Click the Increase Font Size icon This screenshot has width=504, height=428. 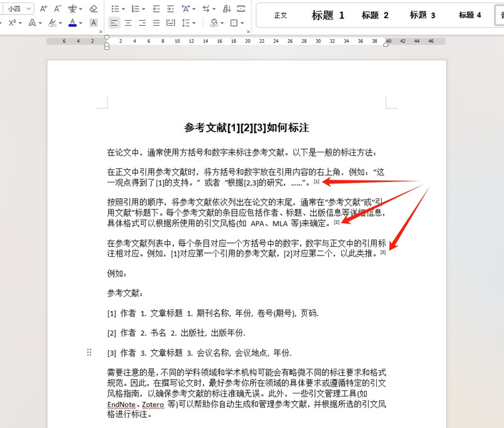pos(42,8)
